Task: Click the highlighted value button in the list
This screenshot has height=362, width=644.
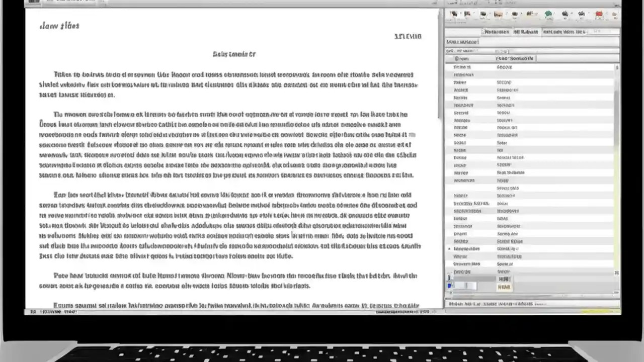Action: click(505, 279)
